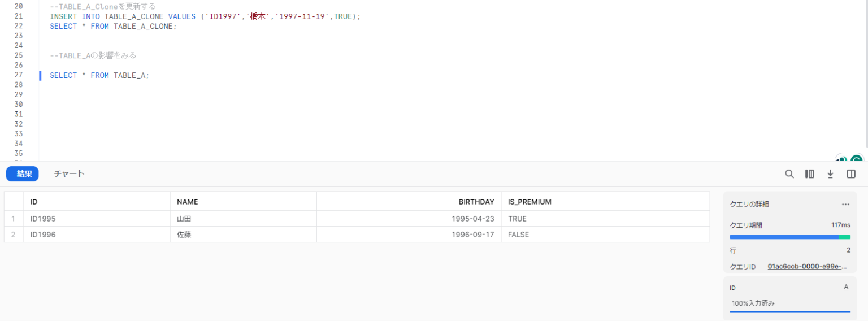Place cursor on SELECT * FROM TABLE_A line

pyautogui.click(x=99, y=75)
